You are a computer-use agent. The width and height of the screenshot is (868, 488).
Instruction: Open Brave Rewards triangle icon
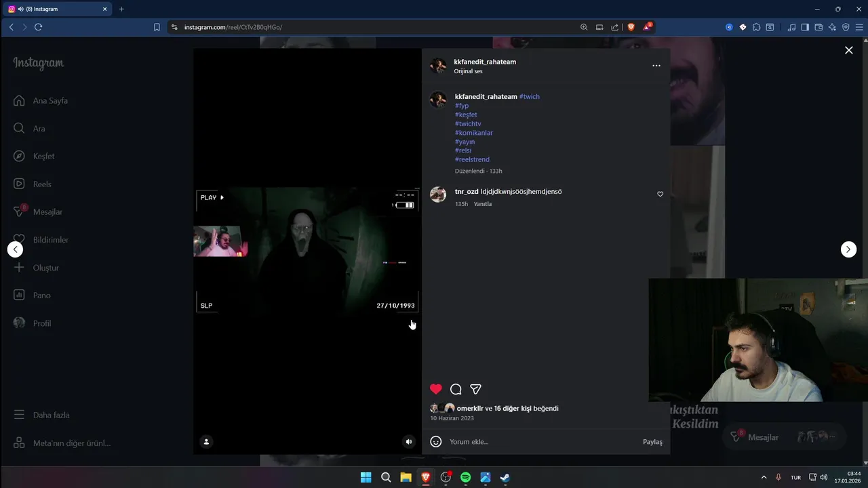648,27
